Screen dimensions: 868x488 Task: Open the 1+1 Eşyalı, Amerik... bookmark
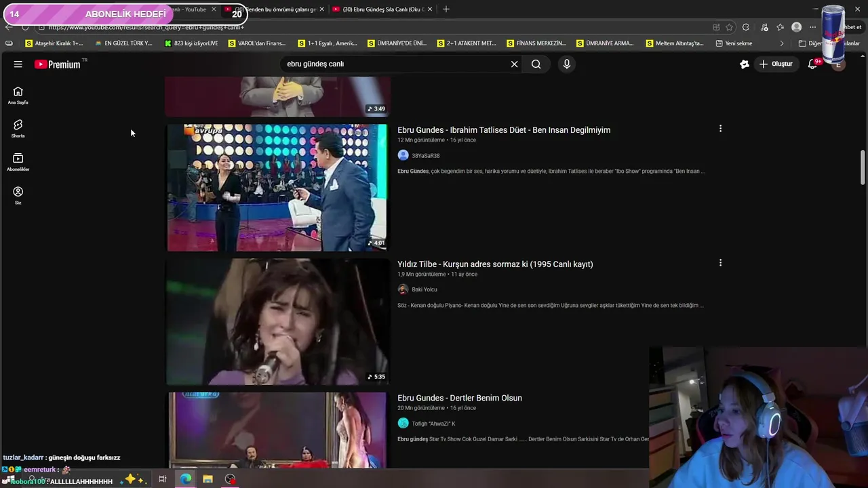(x=328, y=43)
